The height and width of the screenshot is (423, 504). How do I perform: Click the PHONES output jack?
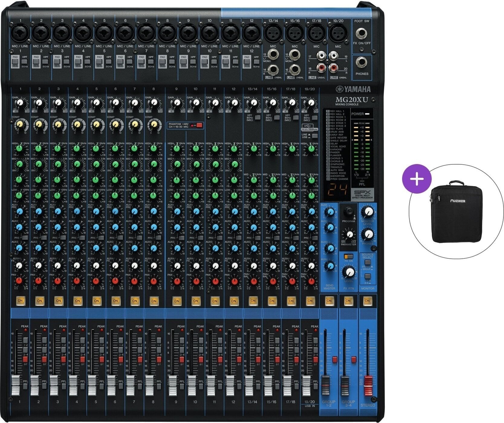[x=362, y=63]
